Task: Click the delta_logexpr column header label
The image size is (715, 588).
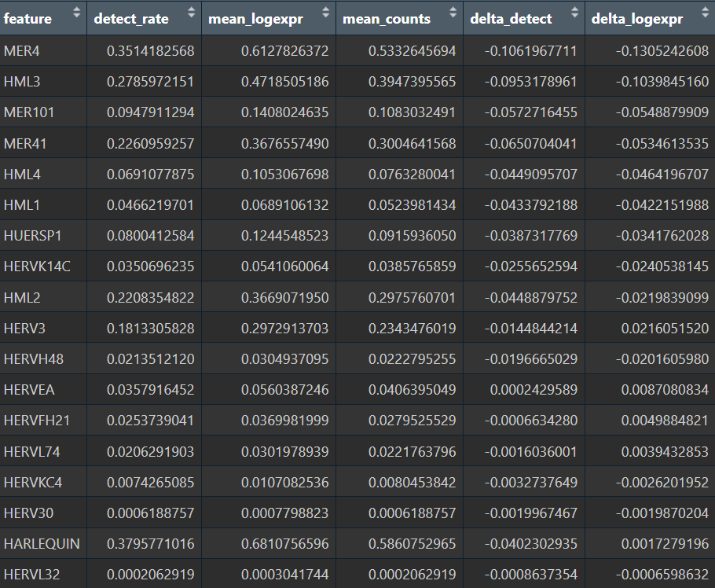Action: [636, 19]
